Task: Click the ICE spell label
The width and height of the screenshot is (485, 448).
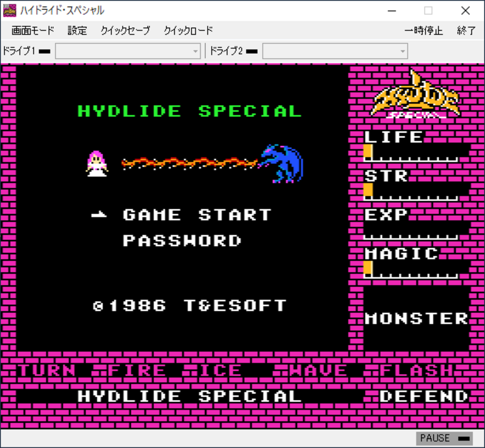Action: (x=221, y=370)
